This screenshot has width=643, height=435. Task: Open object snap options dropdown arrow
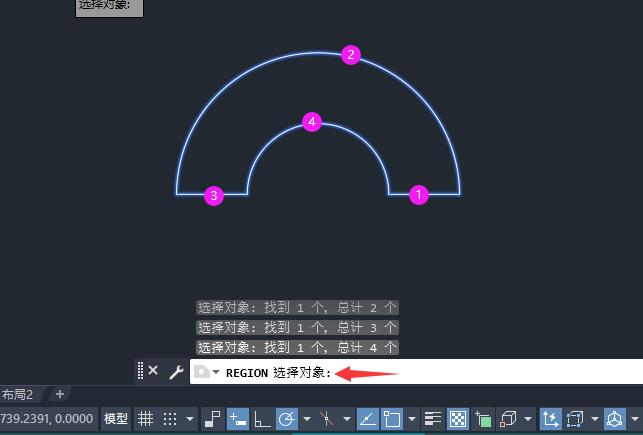412,419
